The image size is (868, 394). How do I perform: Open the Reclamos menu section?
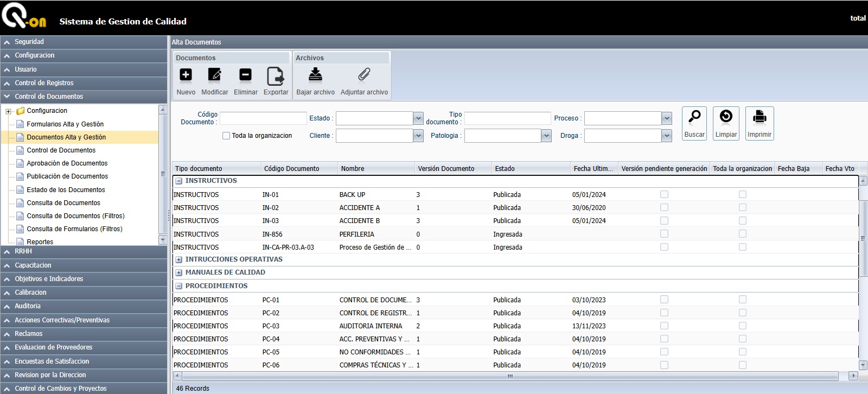[x=84, y=334]
